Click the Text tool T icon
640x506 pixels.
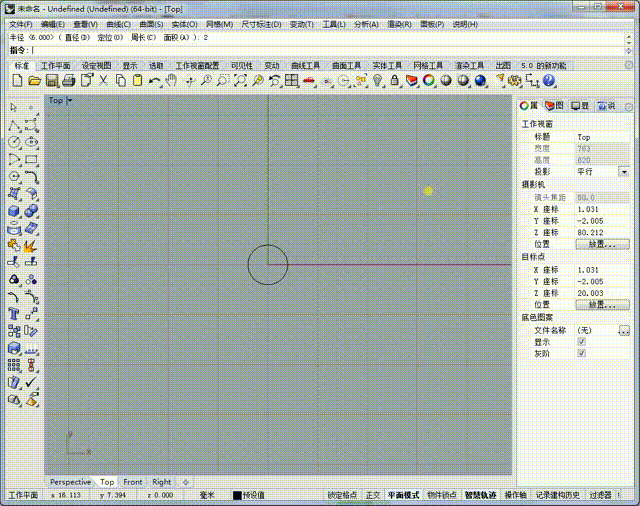point(14,314)
